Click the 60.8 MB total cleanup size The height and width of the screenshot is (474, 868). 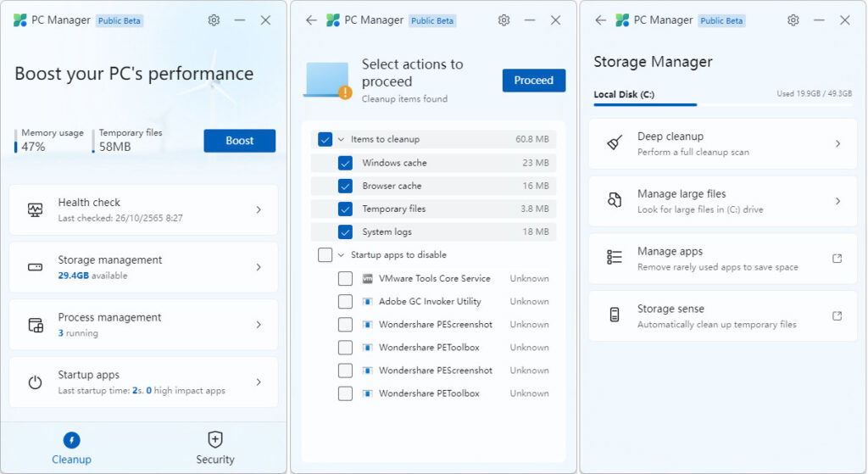(x=532, y=140)
